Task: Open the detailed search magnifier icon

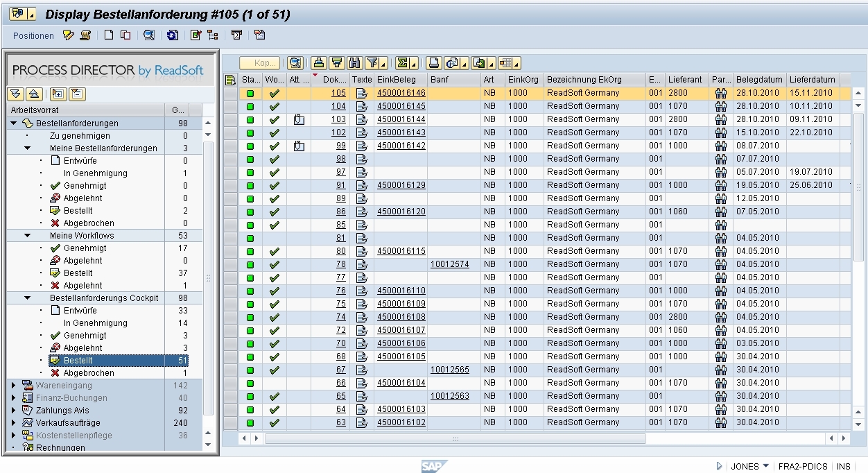Action: (x=294, y=62)
